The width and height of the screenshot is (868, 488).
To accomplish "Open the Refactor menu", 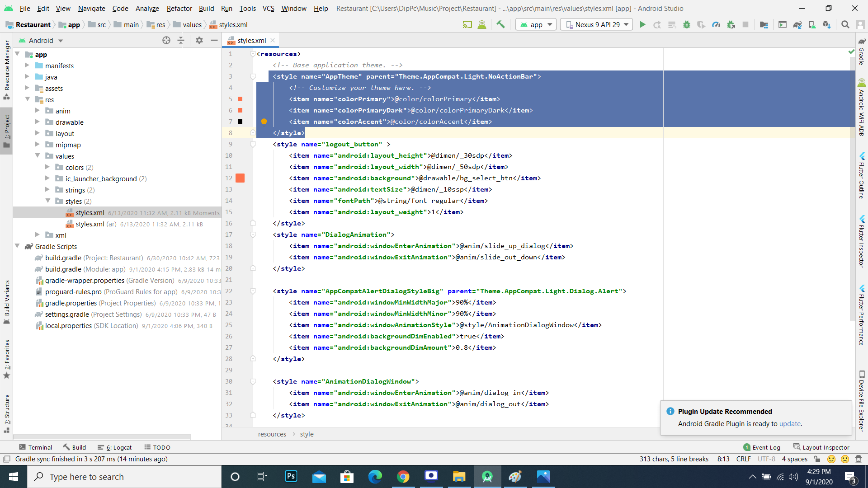I will [179, 8].
